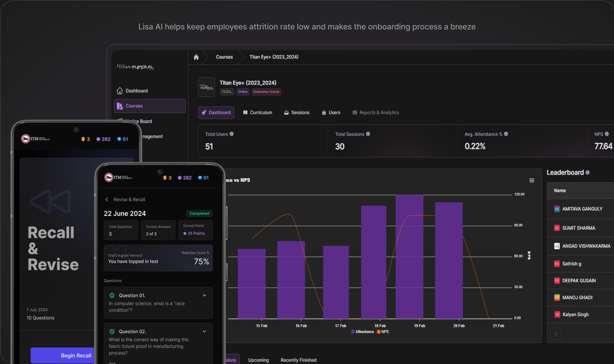The height and width of the screenshot is (364, 614).
Task: Toggle the NPS legend series
Action: [x=383, y=332]
